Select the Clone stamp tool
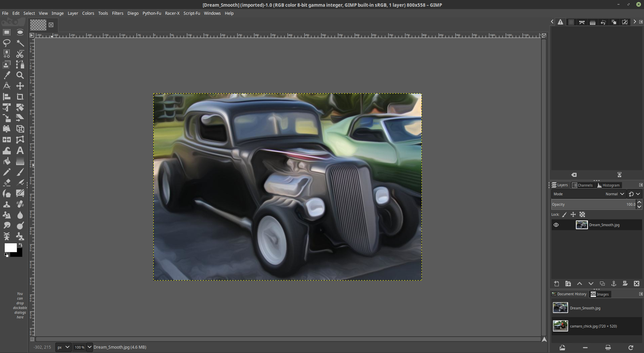 [6, 204]
